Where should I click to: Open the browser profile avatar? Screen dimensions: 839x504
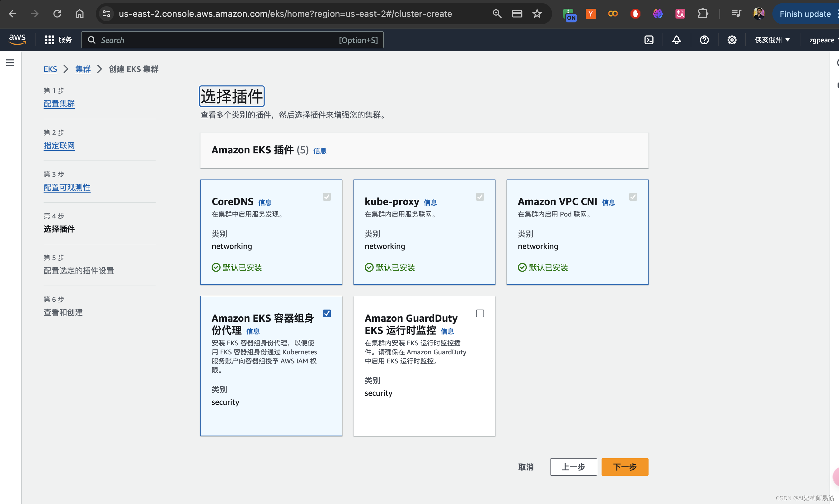point(759,14)
